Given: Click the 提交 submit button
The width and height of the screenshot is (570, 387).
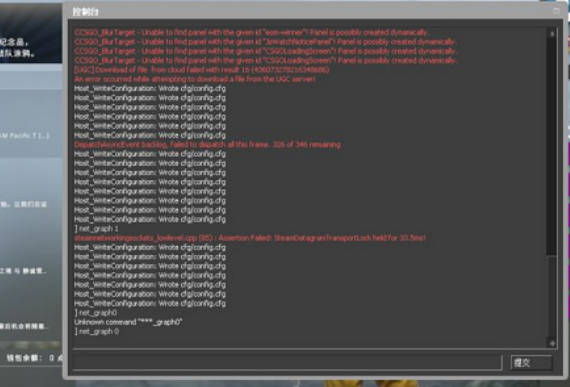Looking at the screenshot, I should [x=531, y=362].
